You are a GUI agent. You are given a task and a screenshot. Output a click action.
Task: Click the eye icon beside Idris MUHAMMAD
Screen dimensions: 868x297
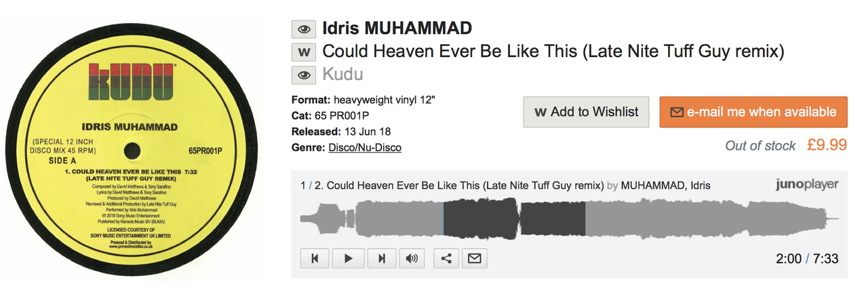(304, 29)
